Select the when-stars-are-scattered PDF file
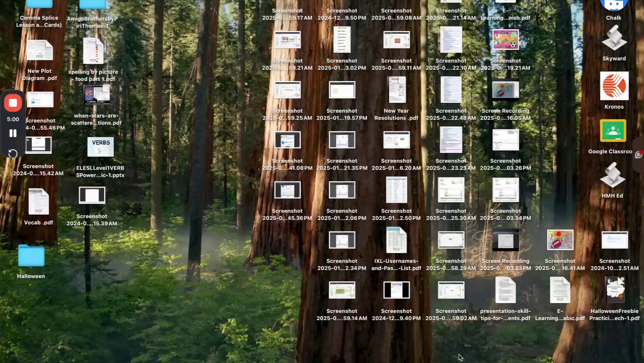This screenshot has height=363, width=644. tap(97, 95)
